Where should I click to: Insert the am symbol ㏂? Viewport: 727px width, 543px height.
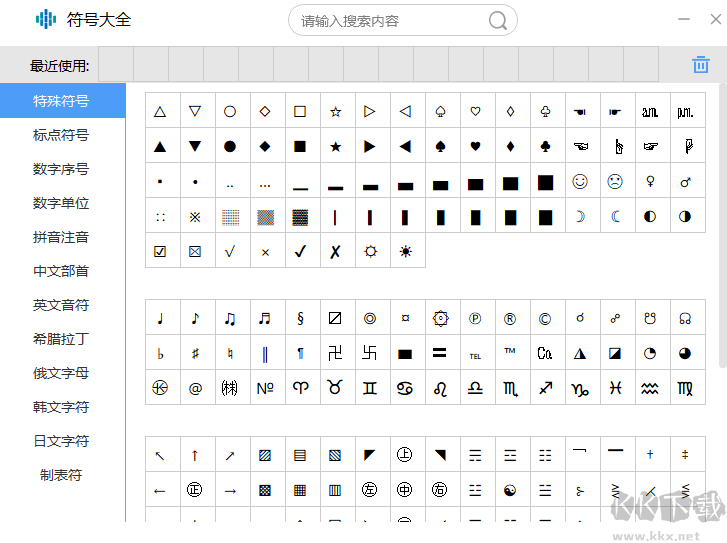[650, 111]
